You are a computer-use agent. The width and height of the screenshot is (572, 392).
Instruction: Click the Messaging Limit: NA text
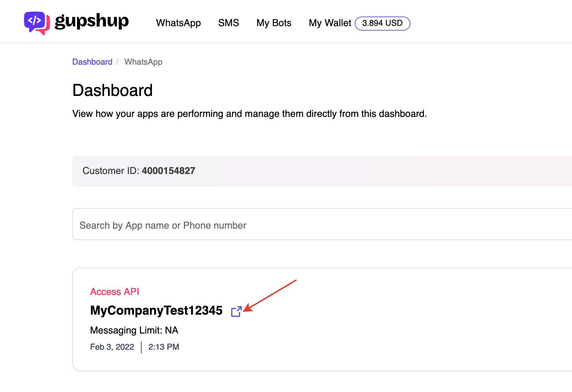(134, 330)
